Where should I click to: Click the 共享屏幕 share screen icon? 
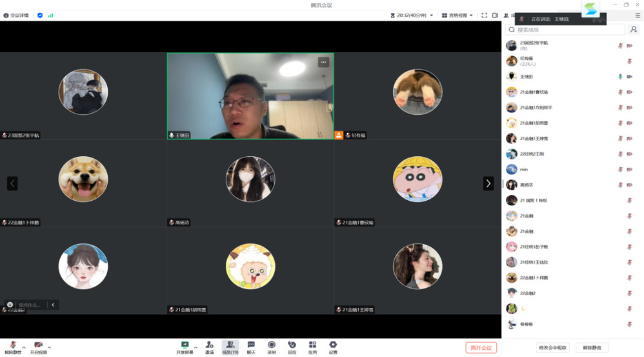click(x=185, y=346)
